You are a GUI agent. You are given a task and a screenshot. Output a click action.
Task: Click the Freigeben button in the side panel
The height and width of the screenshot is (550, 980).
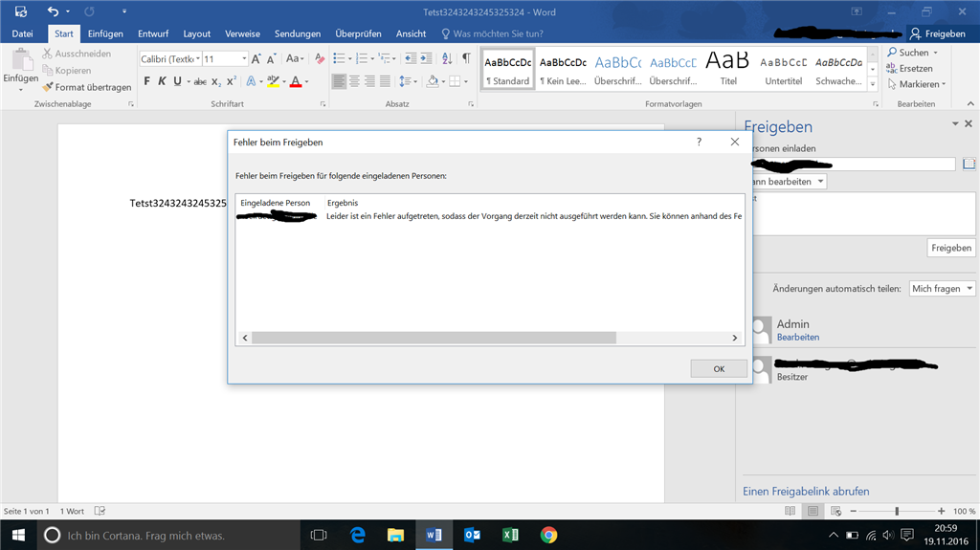pyautogui.click(x=951, y=248)
